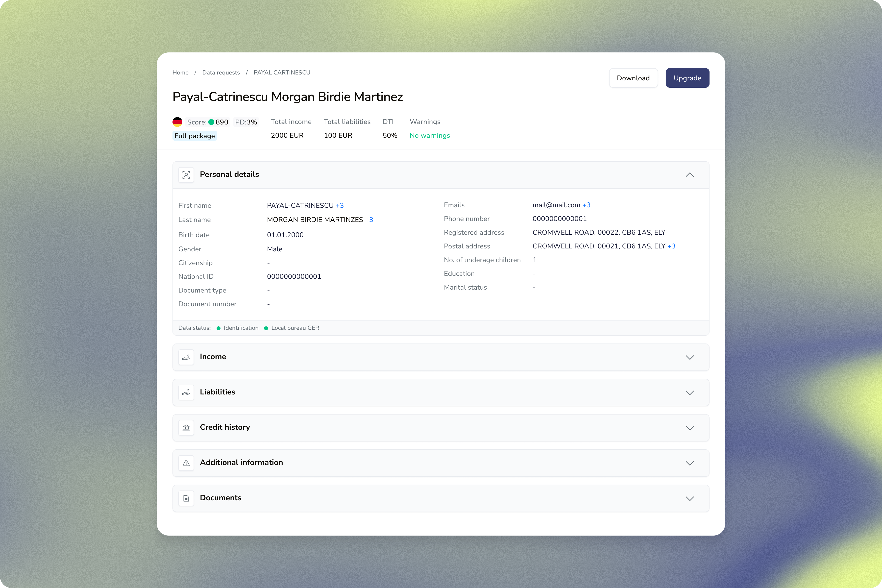
Task: Collapse the Personal details section chevron
Action: click(x=690, y=175)
